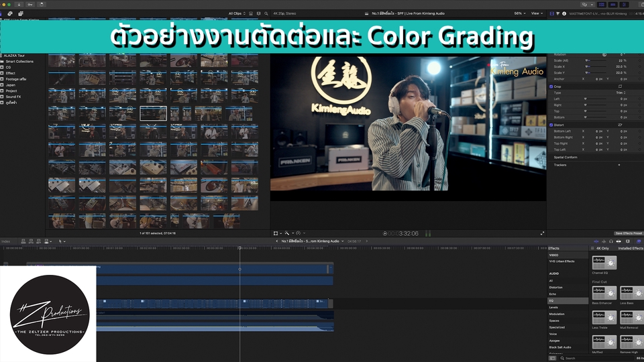Toggle the Crop checkbox in inspector
This screenshot has height=362, width=644.
[x=551, y=86]
